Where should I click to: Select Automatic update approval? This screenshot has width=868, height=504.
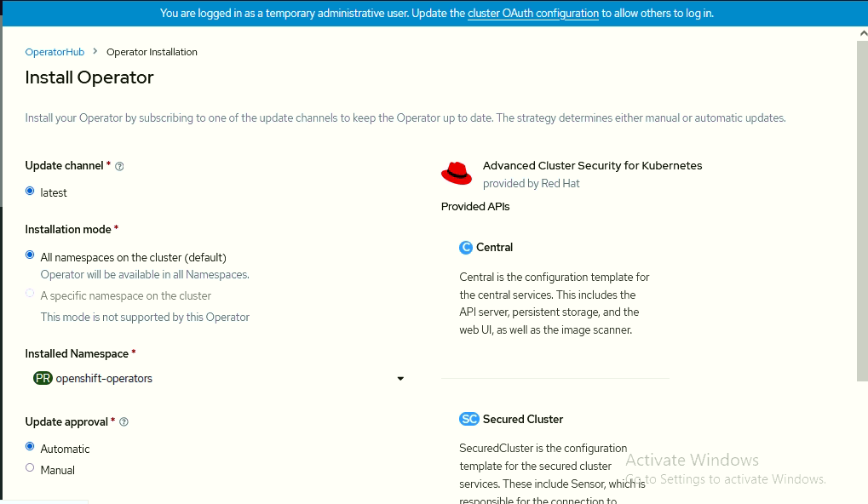click(31, 447)
